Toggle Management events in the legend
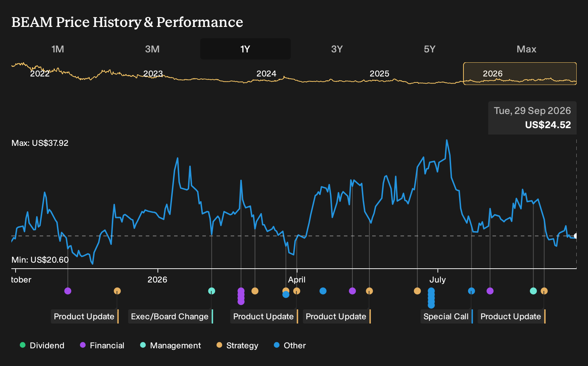This screenshot has height=366, width=588. pyautogui.click(x=171, y=345)
